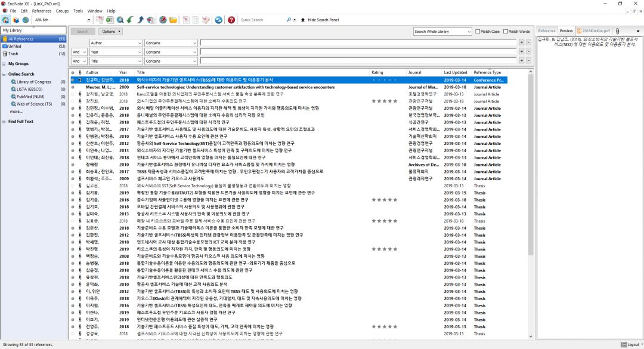Image resolution: width=644 pixels, height=349 pixels.
Task: Open the Title search field dropdown
Action: pos(116,61)
